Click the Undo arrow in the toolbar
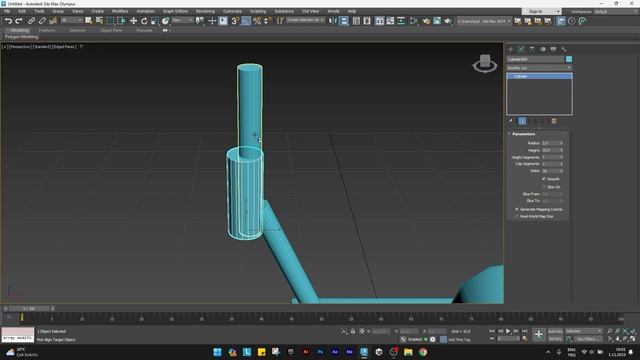Screen dimensions: 640x360 (x=8, y=21)
